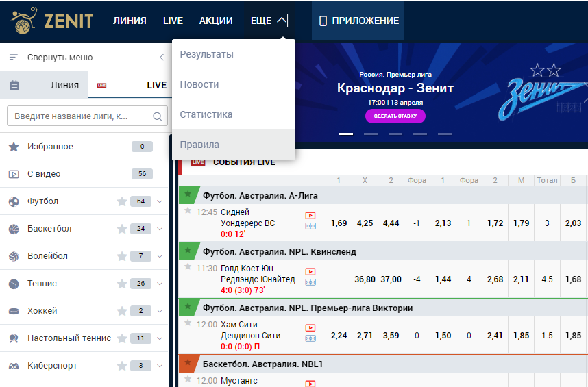Open video stream for Сидней match
The height and width of the screenshot is (387, 588).
coord(310,215)
